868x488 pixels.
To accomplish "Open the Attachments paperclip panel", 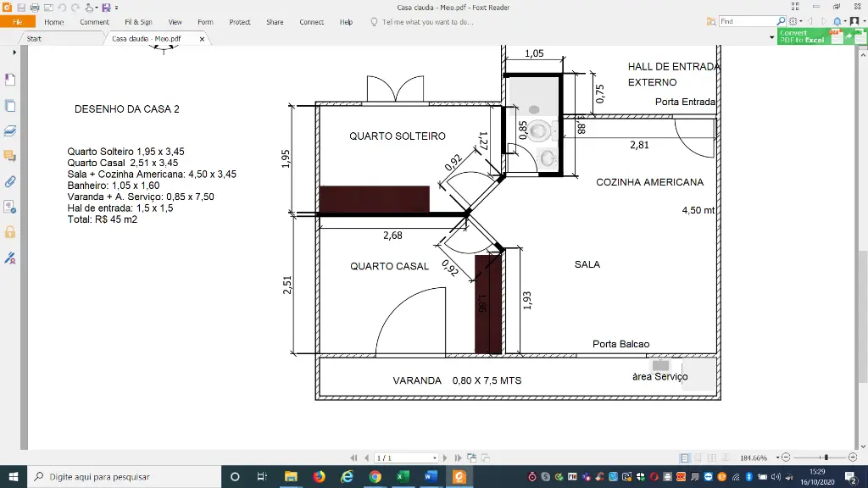I will tap(10, 181).
